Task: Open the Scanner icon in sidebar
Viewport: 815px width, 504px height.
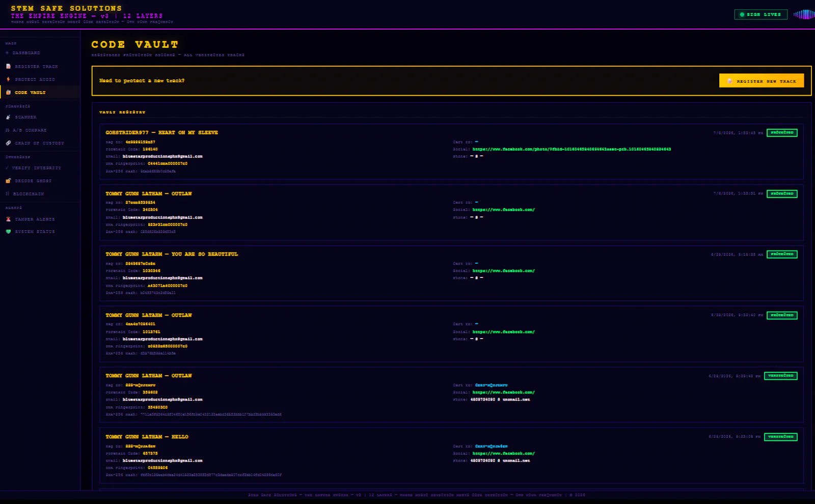Action: point(8,117)
